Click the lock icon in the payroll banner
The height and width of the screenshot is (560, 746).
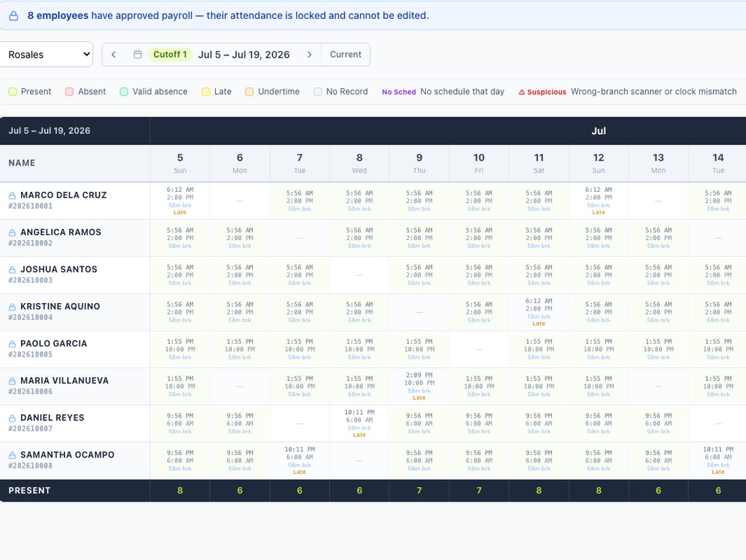coord(14,16)
